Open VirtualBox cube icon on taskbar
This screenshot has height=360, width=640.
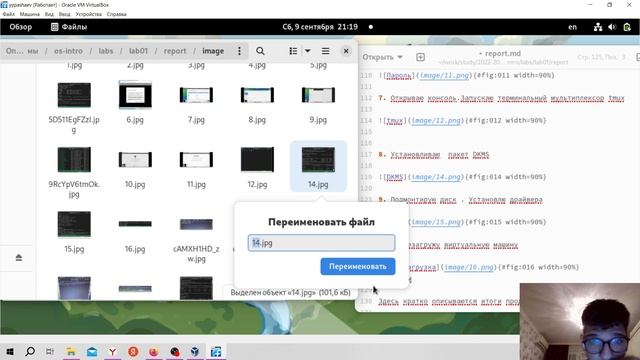point(195,351)
